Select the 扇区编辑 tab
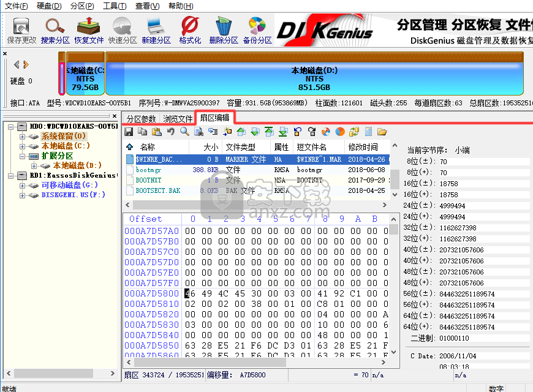The width and height of the screenshot is (533, 392). point(214,118)
